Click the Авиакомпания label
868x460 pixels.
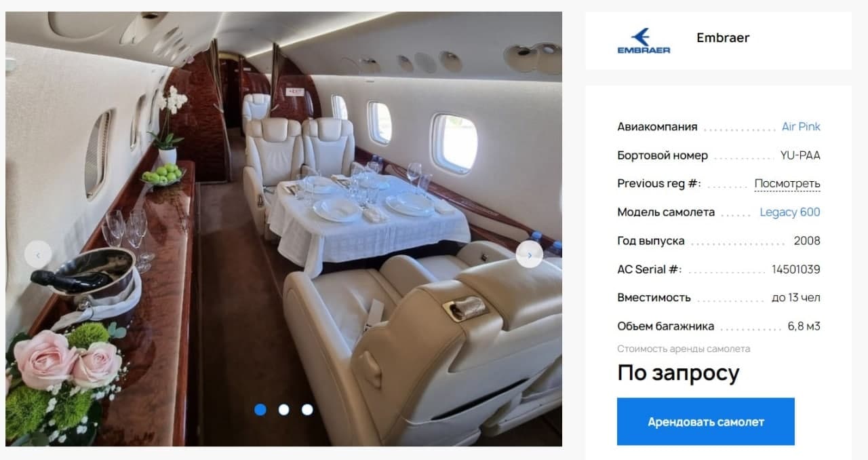point(657,126)
